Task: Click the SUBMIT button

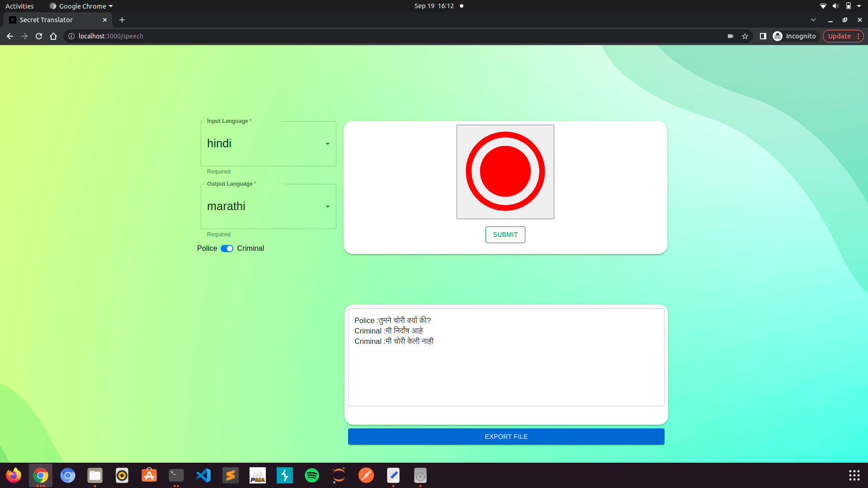Action: pos(505,235)
